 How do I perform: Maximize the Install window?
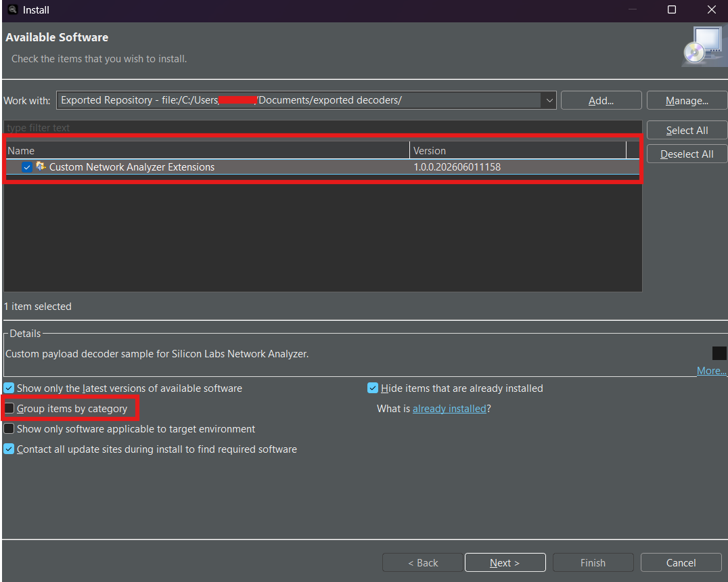pos(671,9)
